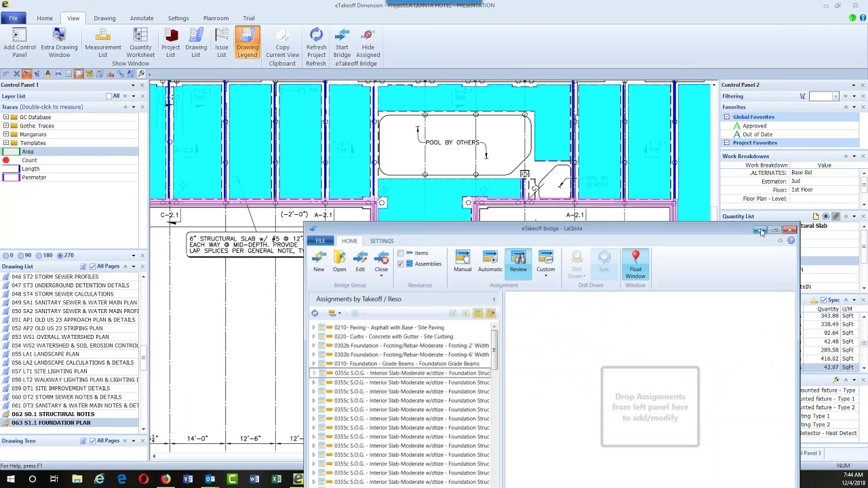Select drawing 063 S1.1 FOUNDATION PLAN
868x488 pixels.
coord(51,423)
